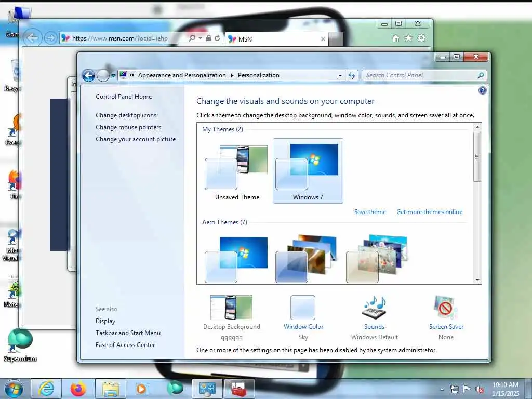The height and width of the screenshot is (399, 532).
Task: Click Internet Explorer address bar URL
Action: coord(120,38)
